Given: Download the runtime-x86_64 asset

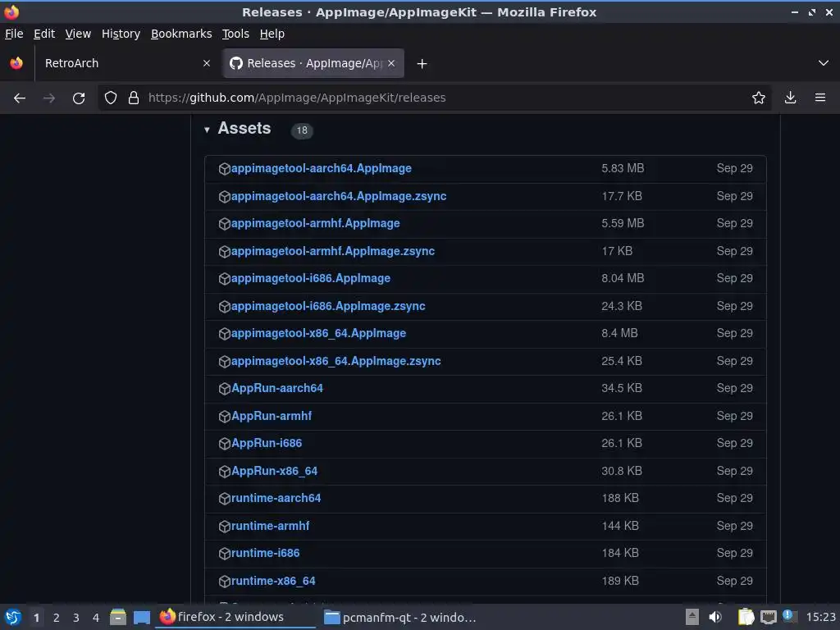Looking at the screenshot, I should (x=273, y=582).
